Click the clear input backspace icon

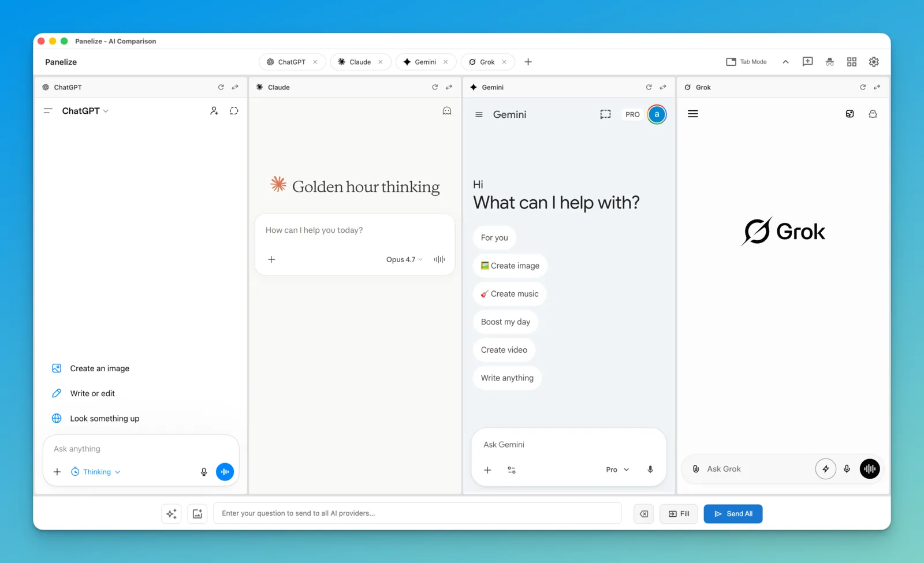click(644, 514)
